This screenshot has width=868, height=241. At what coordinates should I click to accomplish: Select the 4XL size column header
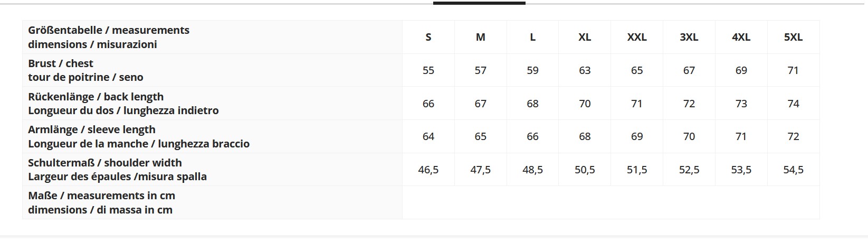[741, 37]
